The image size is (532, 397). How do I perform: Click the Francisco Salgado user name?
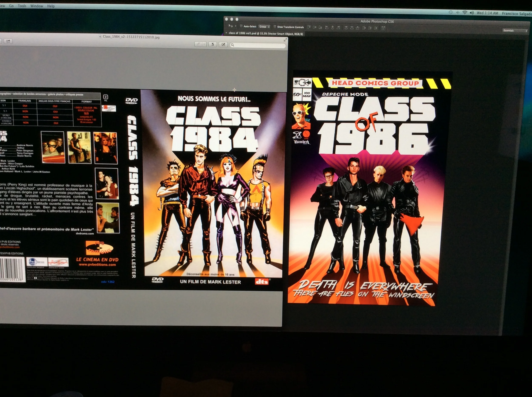click(x=517, y=14)
